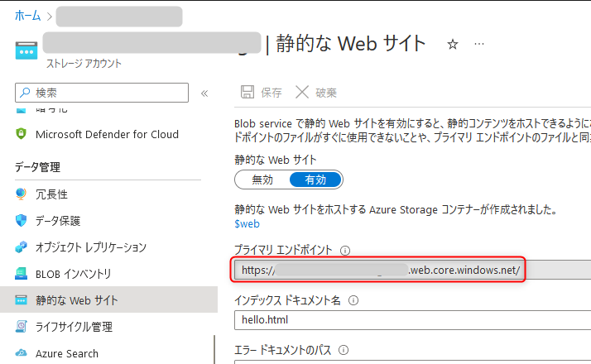Click the storage account icon beside title
The height and width of the screenshot is (364, 591).
[x=26, y=50]
